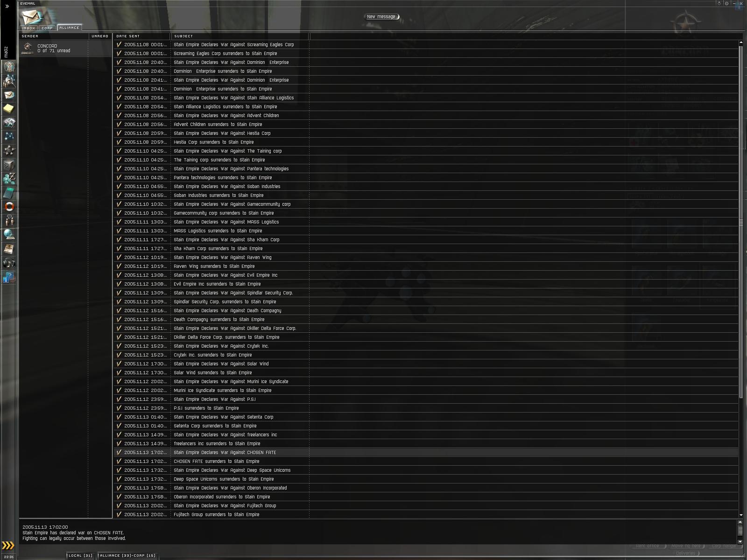Screen dimensions: 747x560
Task: Open 'Deep Space Unicorns surrenders' message
Action: point(426,479)
